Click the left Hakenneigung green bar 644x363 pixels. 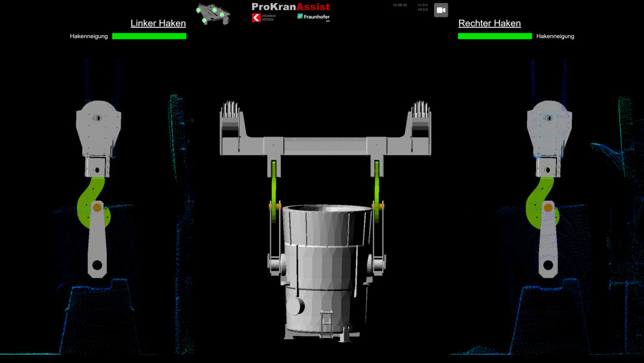click(x=149, y=36)
